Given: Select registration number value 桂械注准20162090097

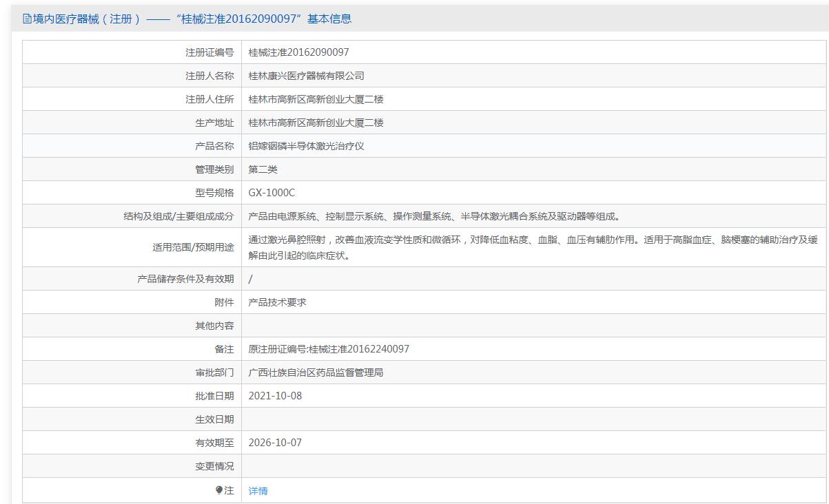Looking at the screenshot, I should (299, 52).
